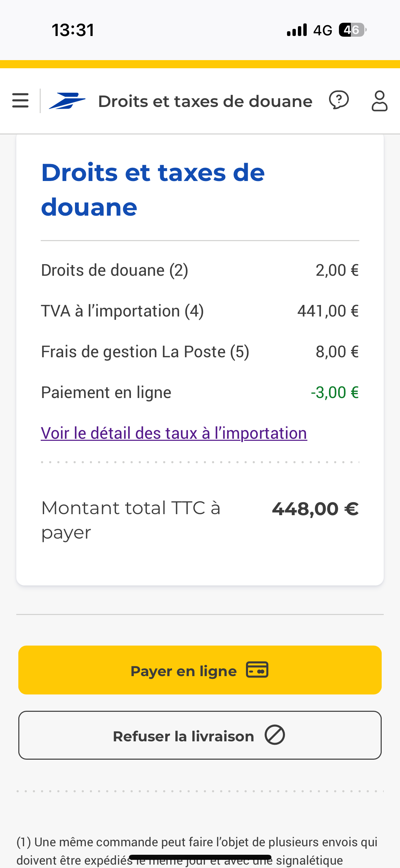Tap the 448,00 € total amount

pyautogui.click(x=315, y=509)
